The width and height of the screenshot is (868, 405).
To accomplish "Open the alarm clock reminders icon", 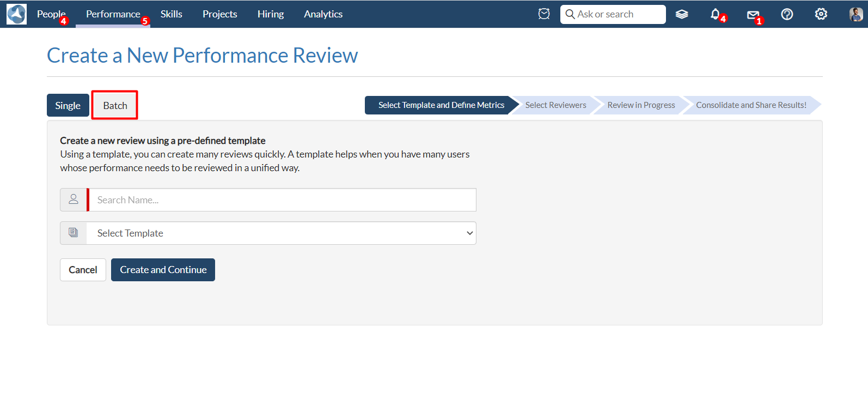I will pyautogui.click(x=544, y=14).
